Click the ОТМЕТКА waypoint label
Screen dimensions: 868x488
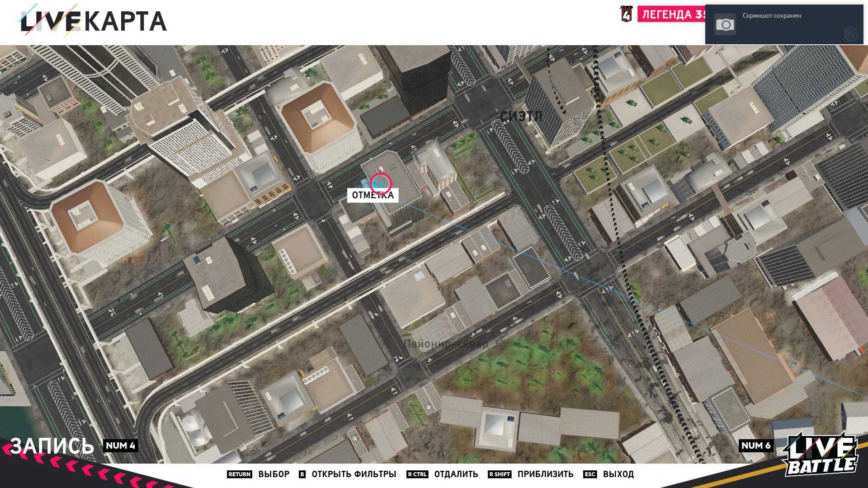(x=373, y=195)
